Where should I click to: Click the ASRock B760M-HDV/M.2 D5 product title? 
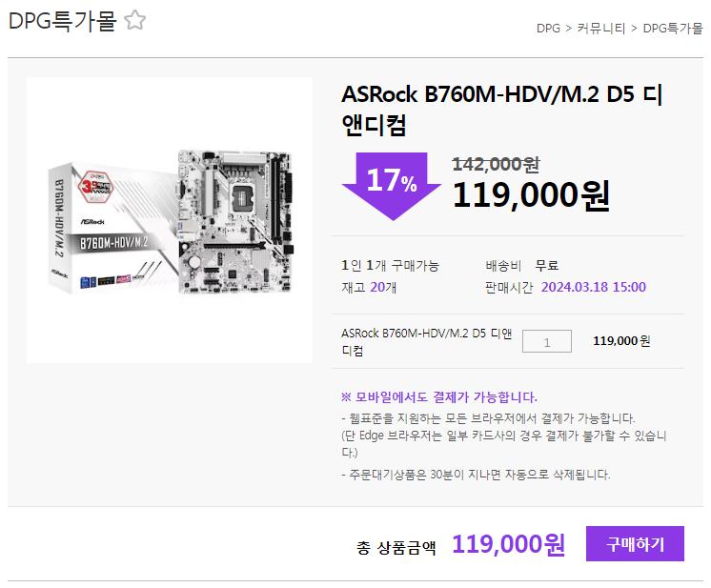click(502, 110)
